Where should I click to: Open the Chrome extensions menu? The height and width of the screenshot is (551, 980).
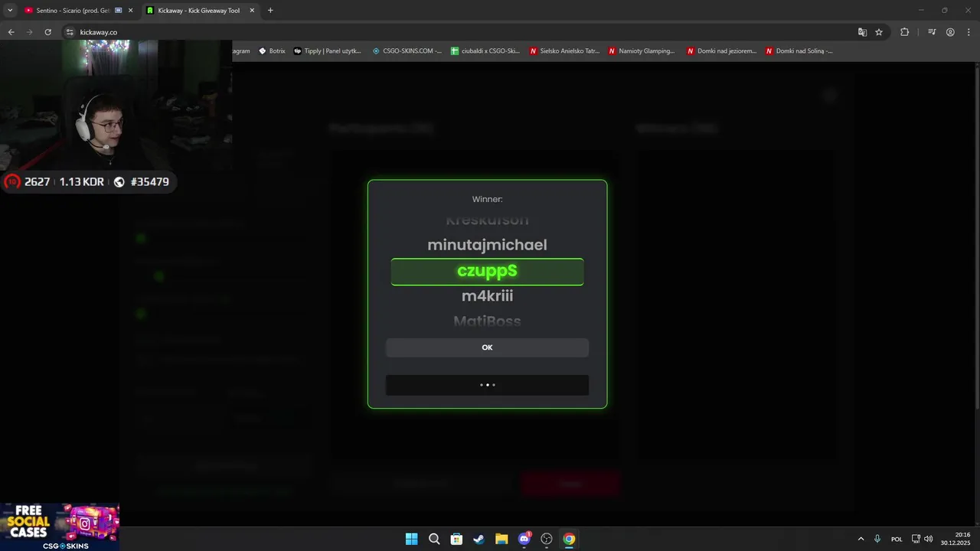pyautogui.click(x=904, y=32)
